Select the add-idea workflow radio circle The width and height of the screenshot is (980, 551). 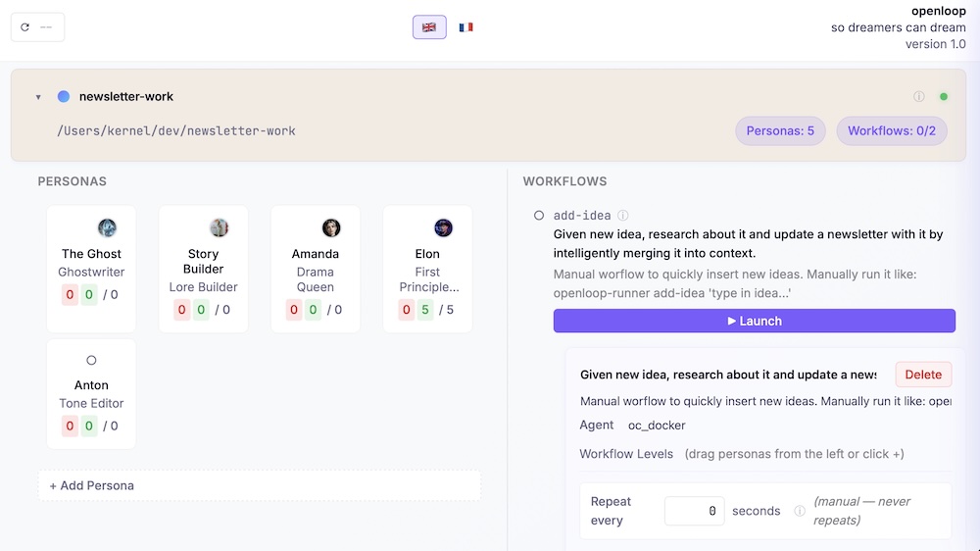click(539, 215)
